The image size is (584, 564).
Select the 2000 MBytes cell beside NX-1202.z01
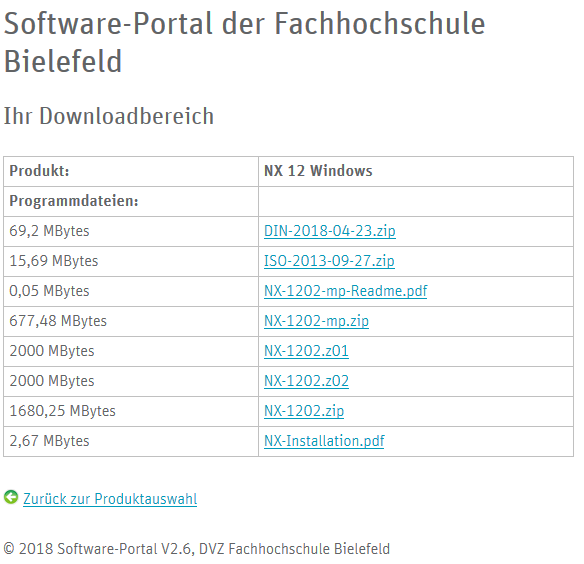click(x=131, y=351)
